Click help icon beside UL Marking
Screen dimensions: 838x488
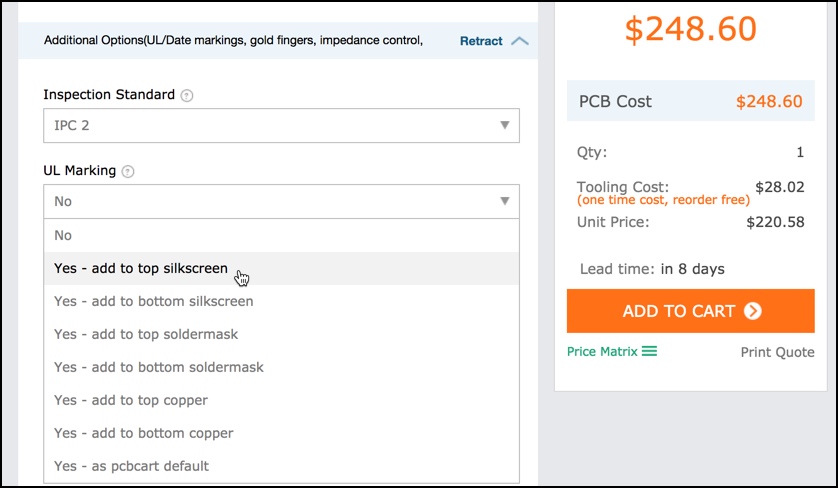pos(128,172)
